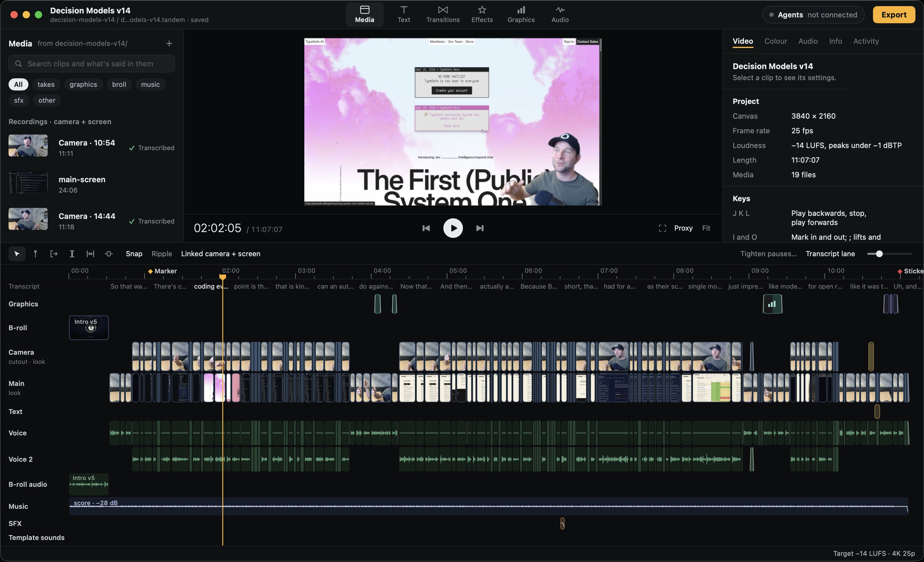
Task: Open the Text tools in top bar
Action: [x=404, y=14]
